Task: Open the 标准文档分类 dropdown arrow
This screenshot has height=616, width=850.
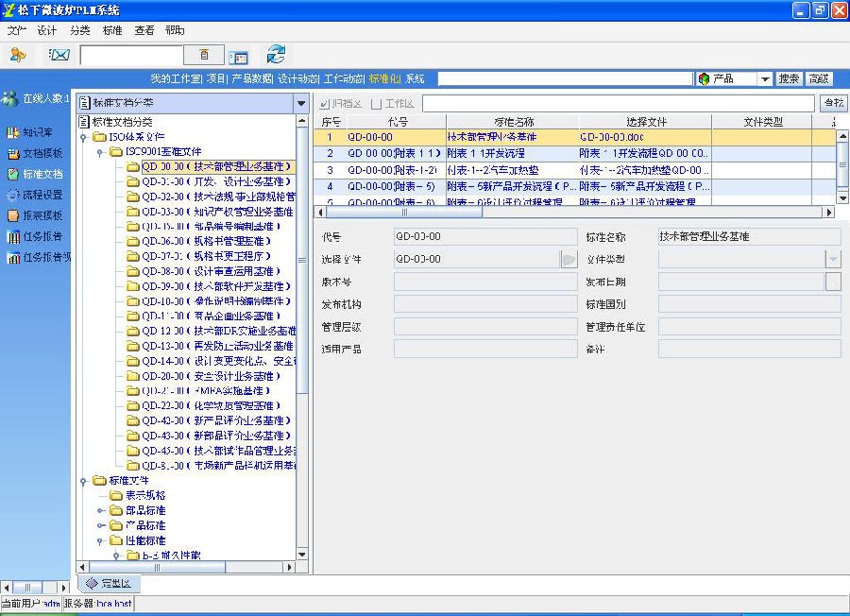Action: coord(301,103)
